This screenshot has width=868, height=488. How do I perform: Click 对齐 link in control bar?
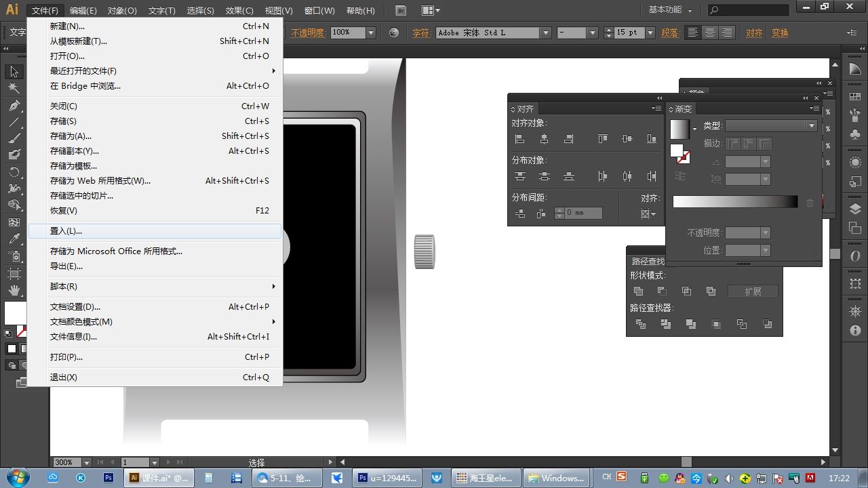point(754,33)
